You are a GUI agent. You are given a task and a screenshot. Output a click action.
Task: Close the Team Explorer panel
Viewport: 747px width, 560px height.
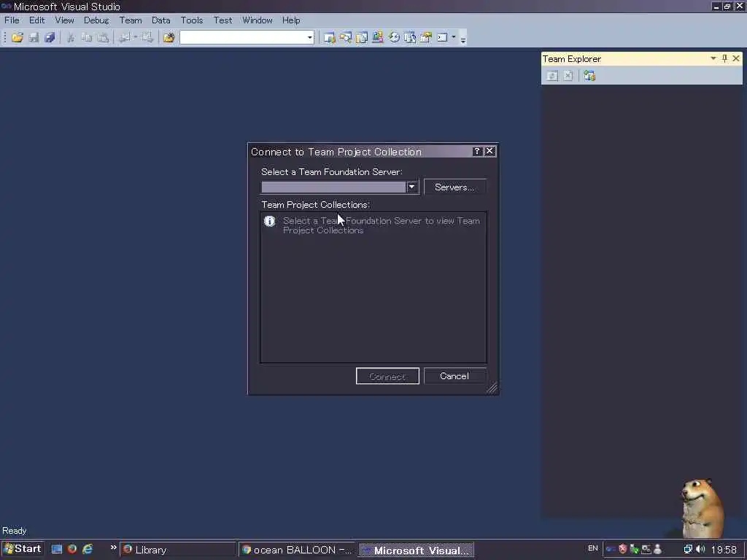pos(736,58)
